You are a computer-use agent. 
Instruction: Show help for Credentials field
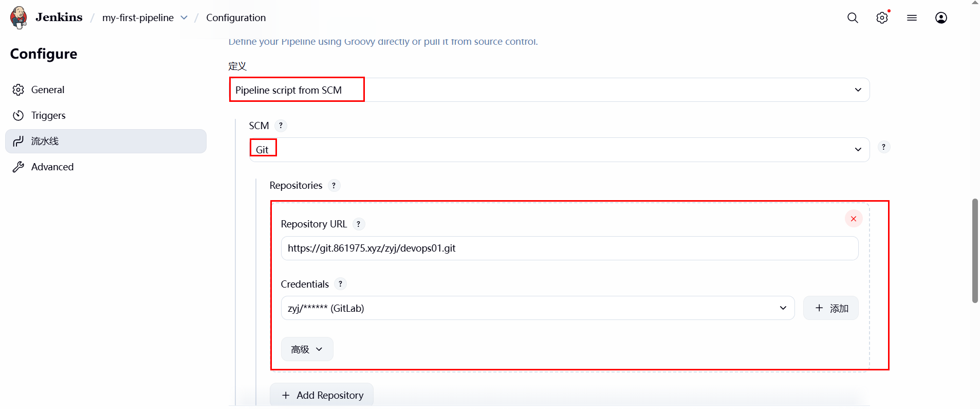coord(340,284)
